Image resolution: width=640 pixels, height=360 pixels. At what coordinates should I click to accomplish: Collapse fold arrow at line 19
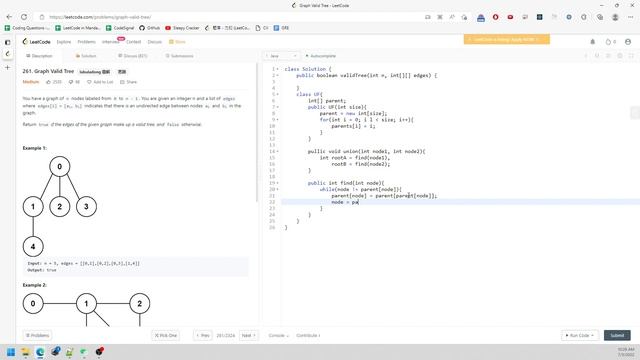pyautogui.click(x=278, y=183)
